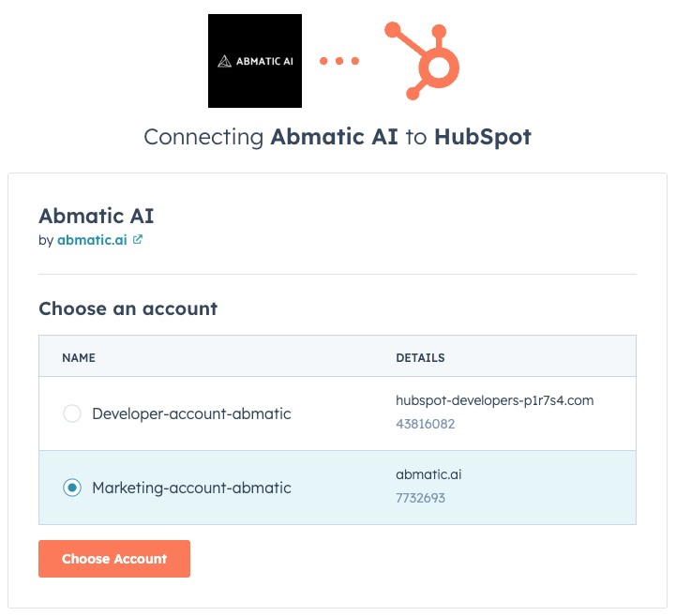Click the account ID 7732693
The width and height of the screenshot is (676, 616).
(420, 498)
